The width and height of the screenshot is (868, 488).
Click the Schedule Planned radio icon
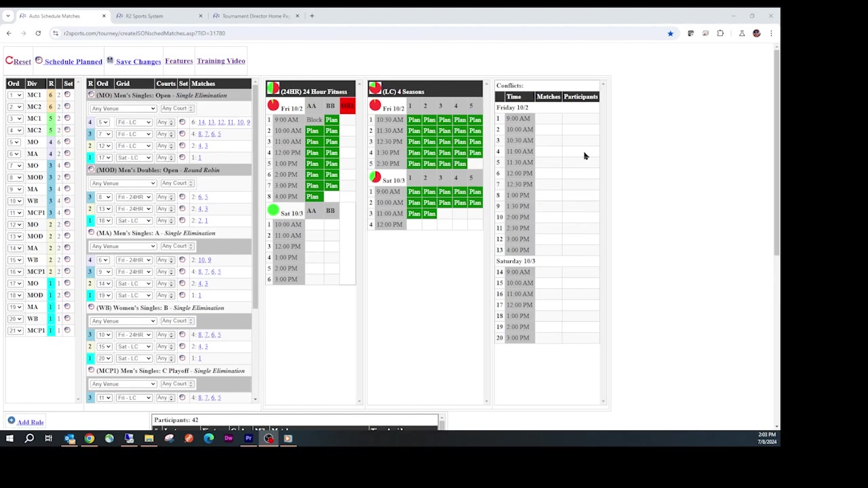pos(39,60)
